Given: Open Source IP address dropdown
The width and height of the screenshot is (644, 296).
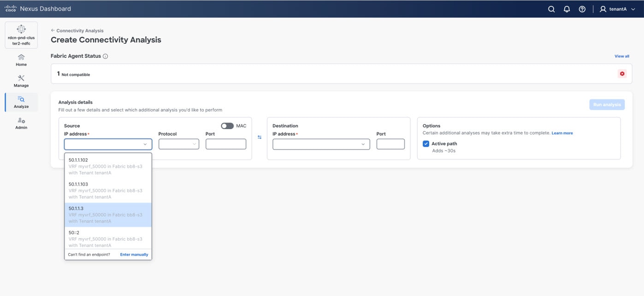Looking at the screenshot, I should coord(108,144).
